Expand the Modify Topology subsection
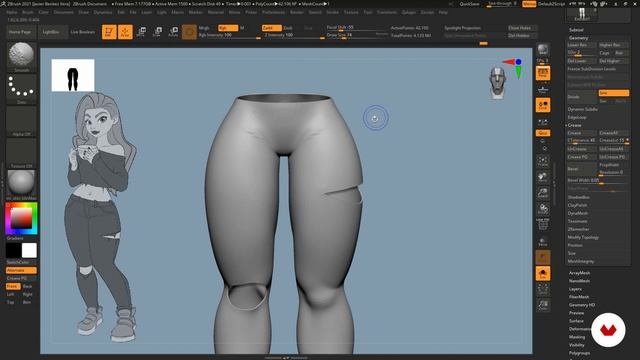Viewport: 640px width, 360px height. (x=583, y=237)
